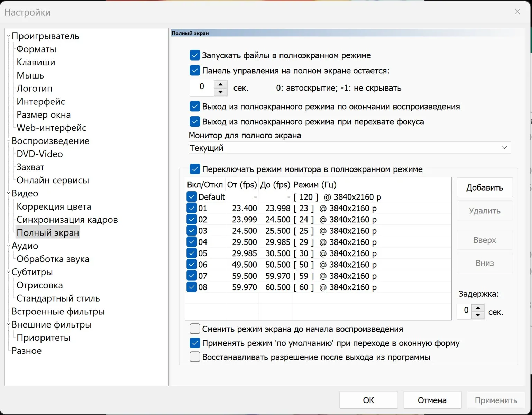Enable 'Сменить режим экрана до начала воспроизведения'
Image resolution: width=532 pixels, height=415 pixels.
195,329
